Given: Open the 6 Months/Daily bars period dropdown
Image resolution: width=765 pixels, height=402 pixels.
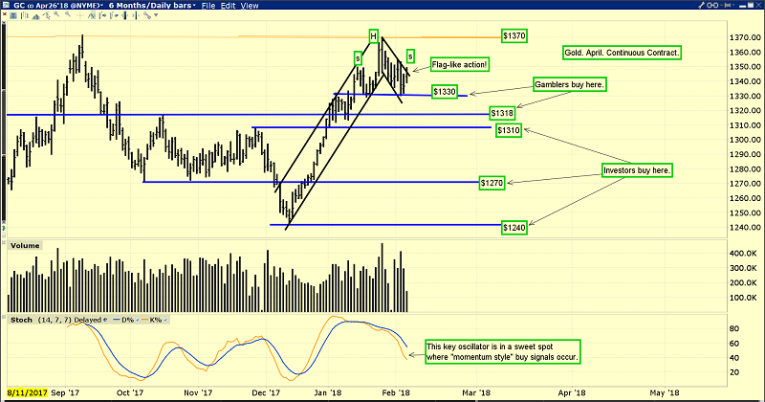Looking at the screenshot, I should pyautogui.click(x=152, y=5).
